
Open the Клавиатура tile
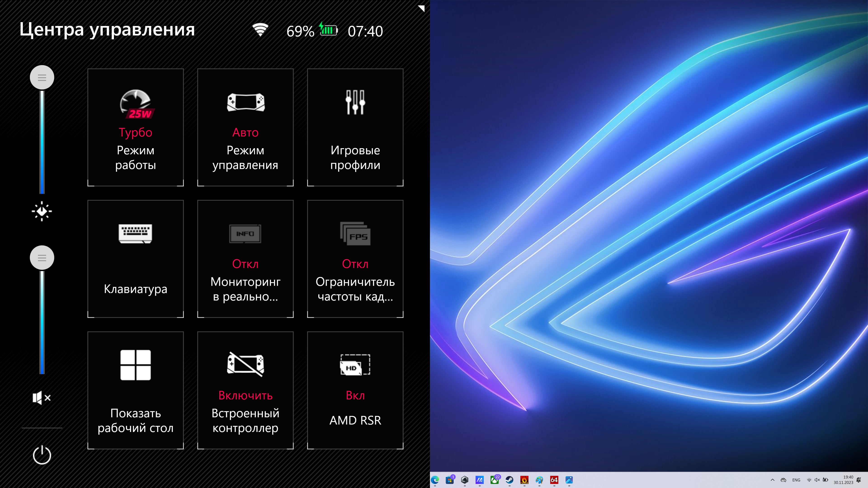click(x=135, y=259)
